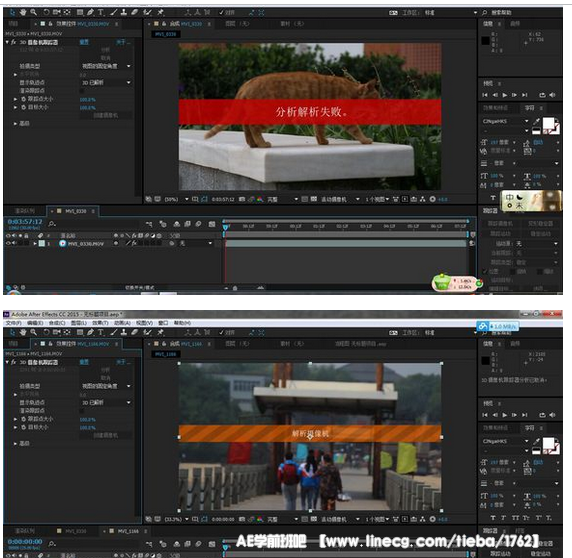This screenshot has height=558, width=572.
Task: Expand 跟踪点大小 property in the MVI_1166 window
Action: click(15, 419)
